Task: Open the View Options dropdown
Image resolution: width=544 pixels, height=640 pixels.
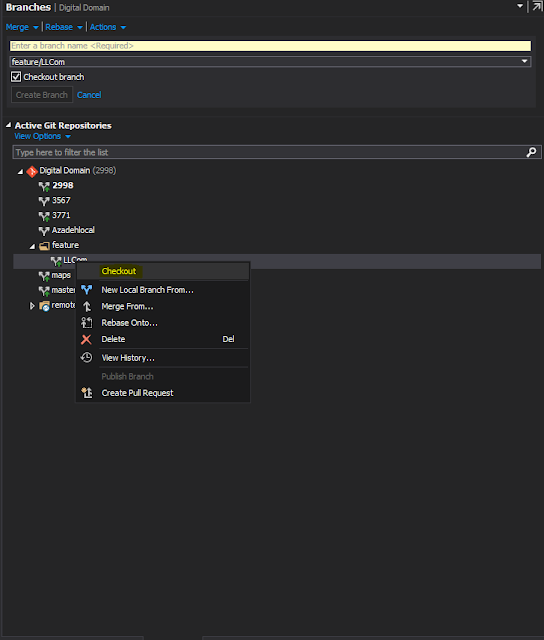Action: coord(42,136)
